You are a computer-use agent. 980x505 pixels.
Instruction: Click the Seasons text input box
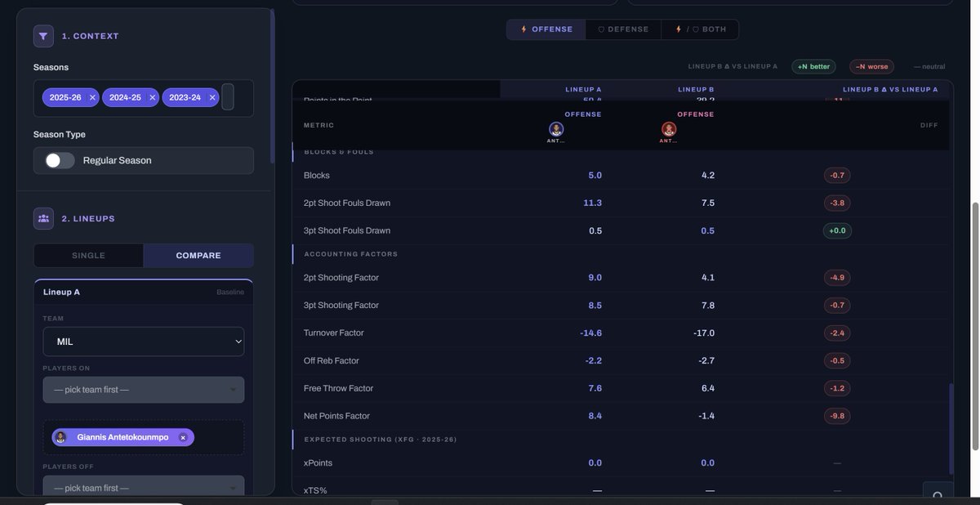point(228,96)
